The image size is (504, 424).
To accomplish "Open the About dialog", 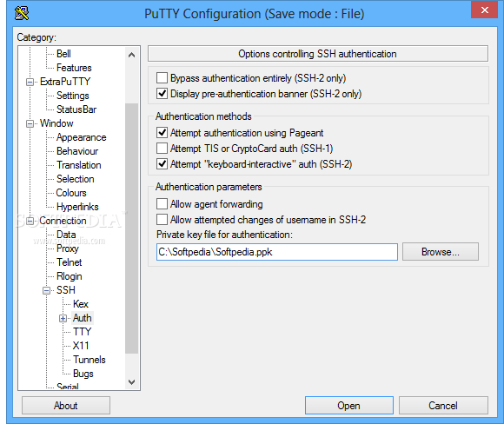I will (65, 406).
